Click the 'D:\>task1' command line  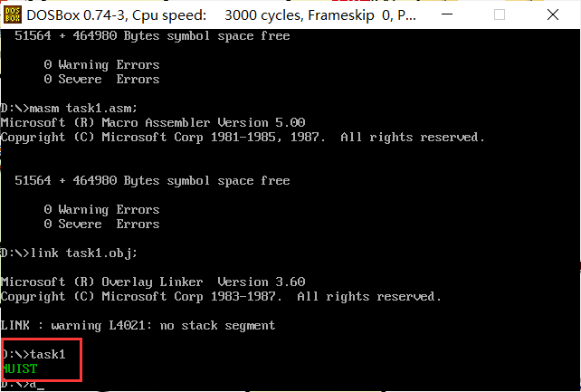[x=33, y=354]
